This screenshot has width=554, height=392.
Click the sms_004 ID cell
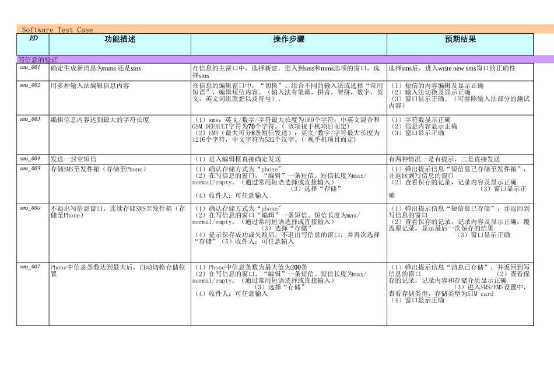pyautogui.click(x=30, y=159)
